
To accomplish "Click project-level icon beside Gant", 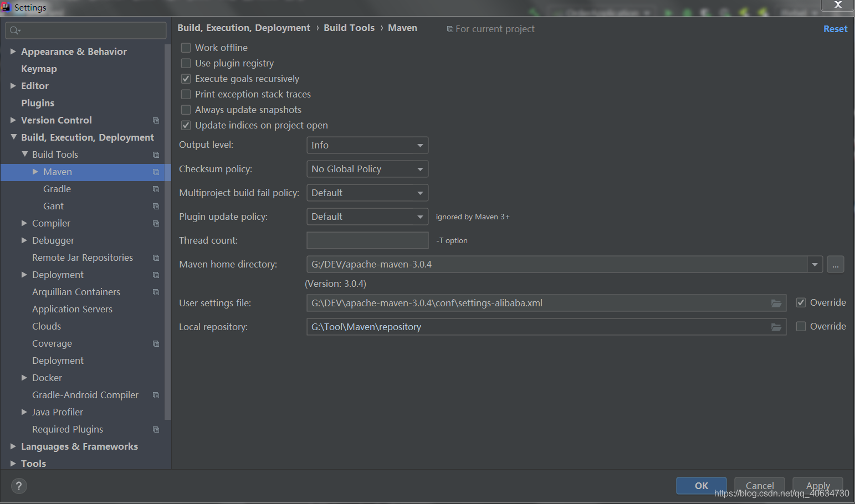I will pos(156,206).
